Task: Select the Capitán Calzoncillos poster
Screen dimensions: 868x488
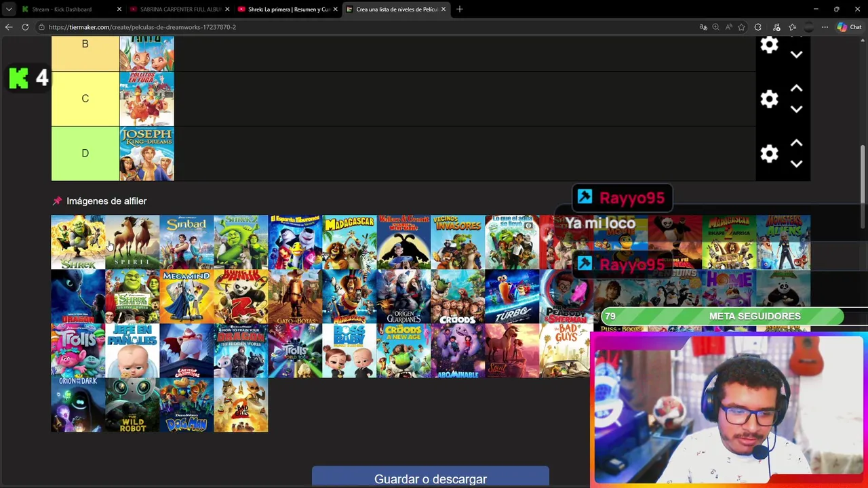Action: pyautogui.click(x=186, y=350)
